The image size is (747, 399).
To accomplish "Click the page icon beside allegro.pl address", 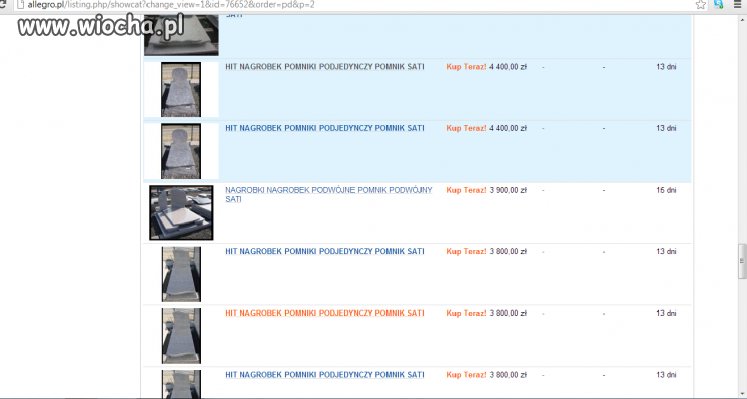I will pyautogui.click(x=20, y=5).
